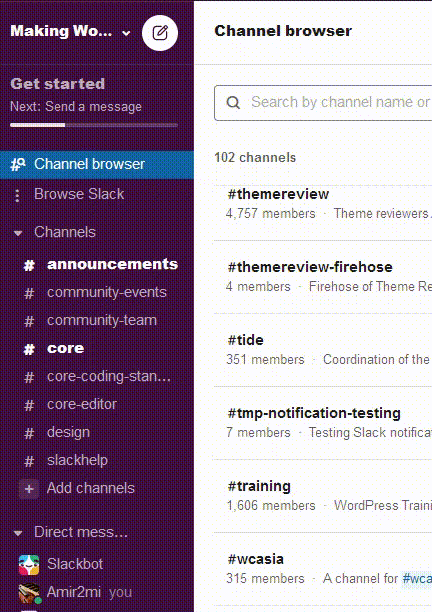Image resolution: width=432 pixels, height=612 pixels.
Task: Open the #themereview channel
Action: (278, 194)
